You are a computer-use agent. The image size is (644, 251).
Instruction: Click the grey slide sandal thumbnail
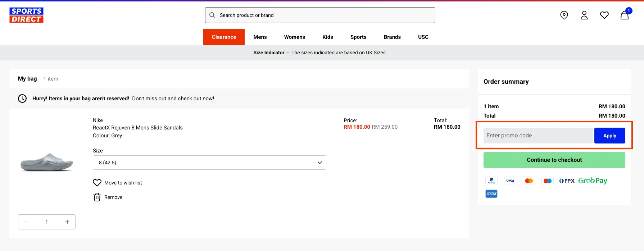(47, 162)
